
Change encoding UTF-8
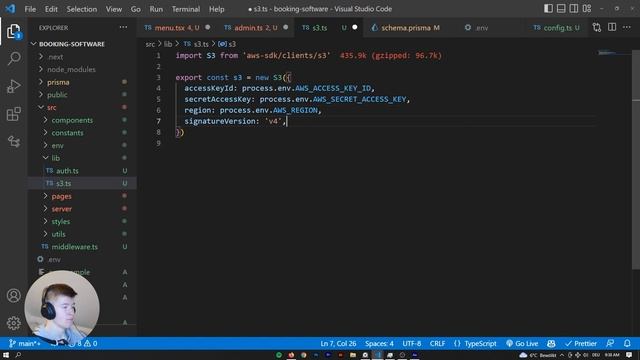pos(411,343)
